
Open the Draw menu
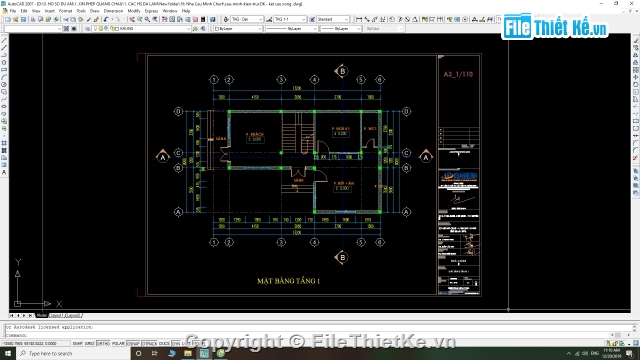(94, 11)
